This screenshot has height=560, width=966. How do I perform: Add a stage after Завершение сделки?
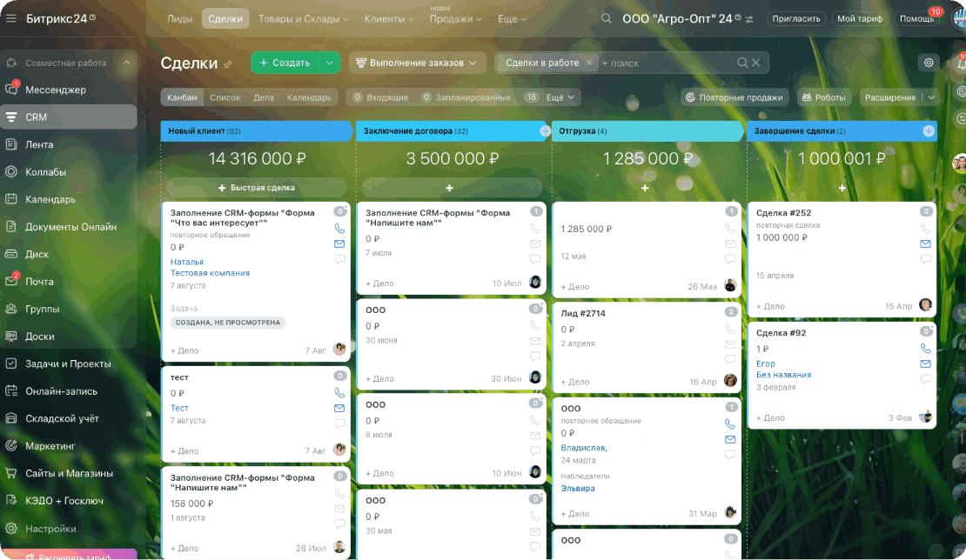[929, 131]
